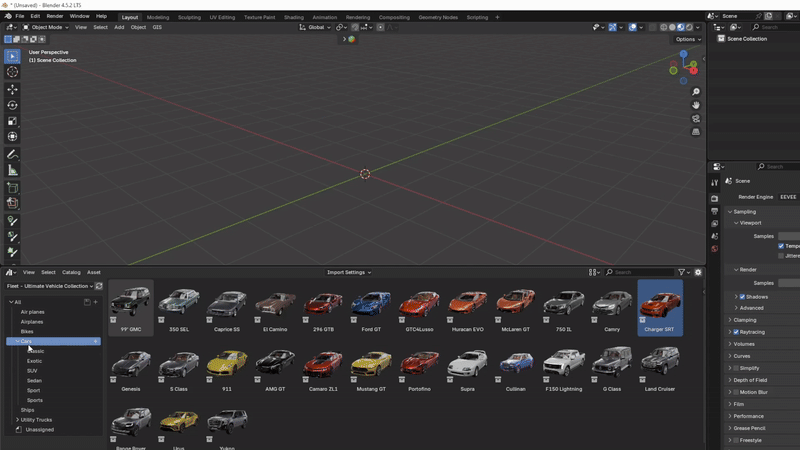
Task: Click the viewport zoom magnifier icon
Action: tap(696, 92)
